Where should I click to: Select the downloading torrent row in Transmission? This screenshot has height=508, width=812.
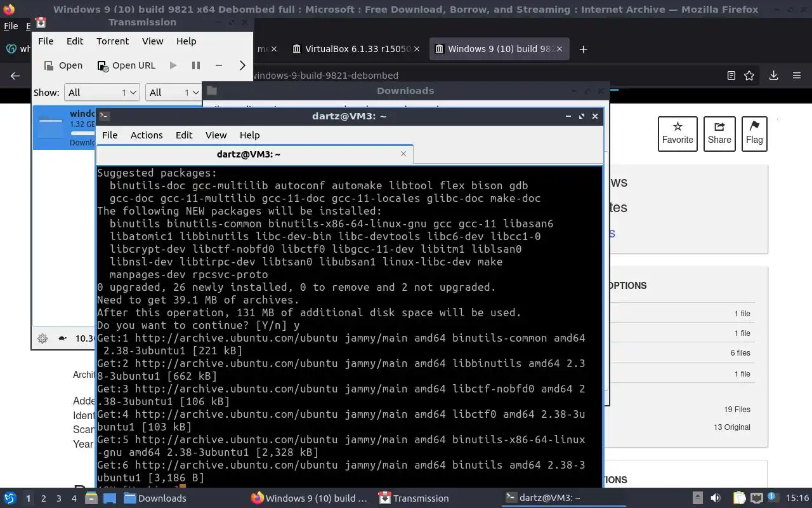(64, 128)
